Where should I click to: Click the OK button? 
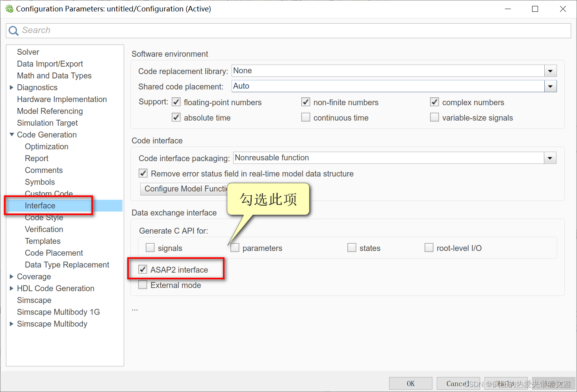pos(410,383)
